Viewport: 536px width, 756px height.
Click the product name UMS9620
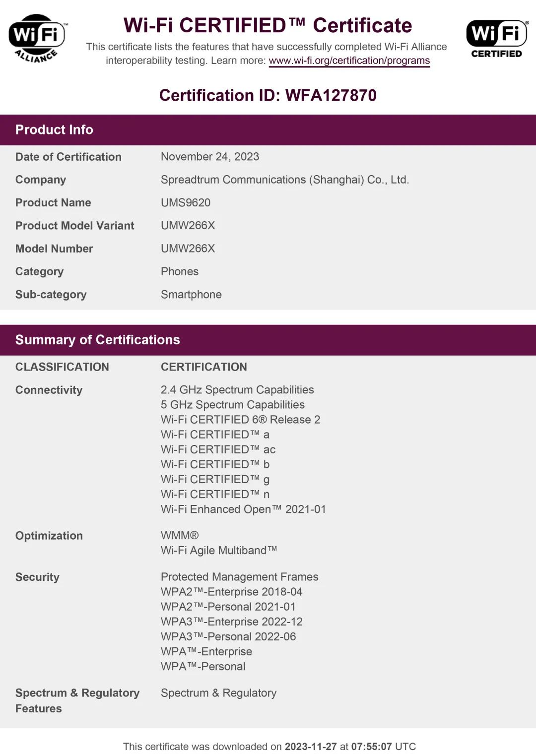coord(186,203)
